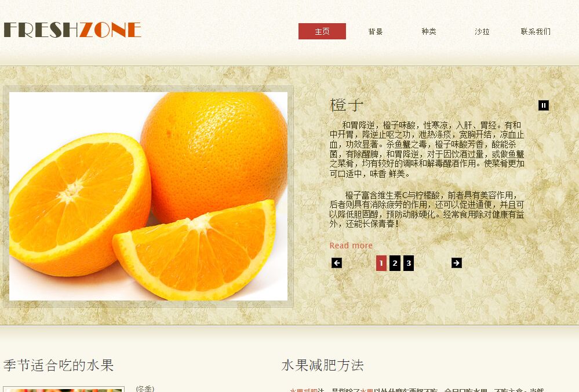Pause the slideshow with the pause icon

pos(543,105)
